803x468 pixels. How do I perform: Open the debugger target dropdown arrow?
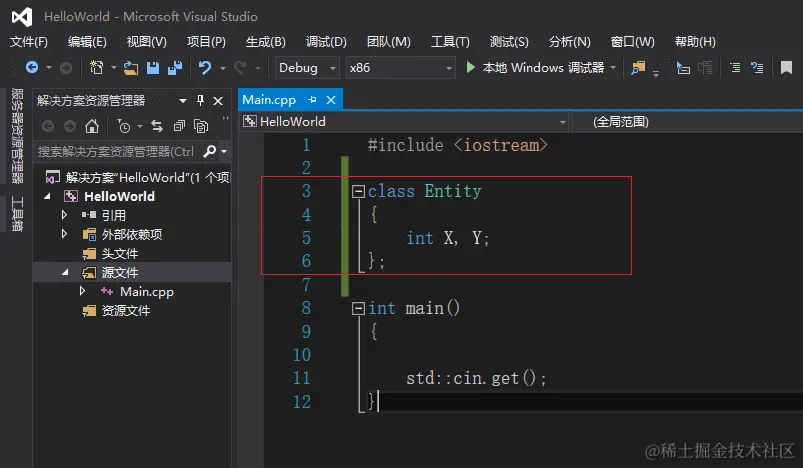613,68
